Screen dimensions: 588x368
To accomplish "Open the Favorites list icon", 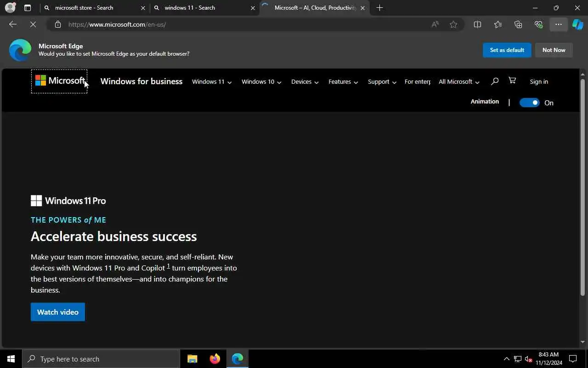I will click(498, 24).
